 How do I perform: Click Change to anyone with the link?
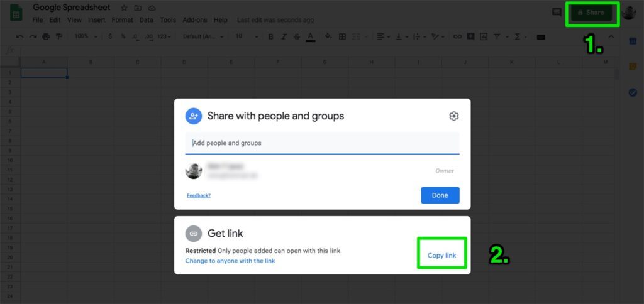(230, 261)
